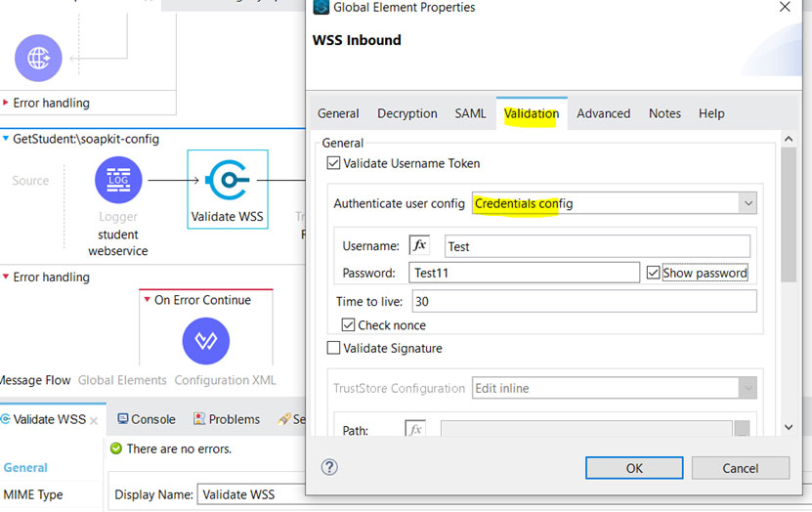
Task: Click the OK button
Action: 634,468
